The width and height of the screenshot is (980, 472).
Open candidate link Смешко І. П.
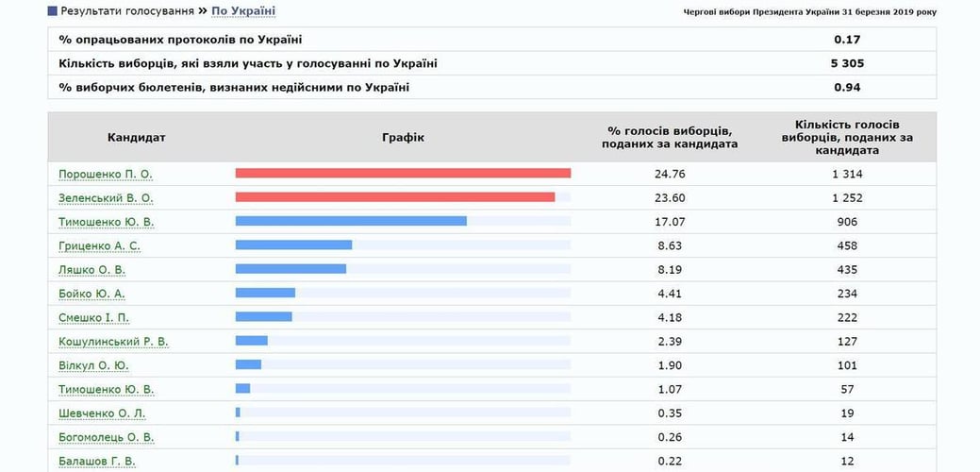click(95, 317)
